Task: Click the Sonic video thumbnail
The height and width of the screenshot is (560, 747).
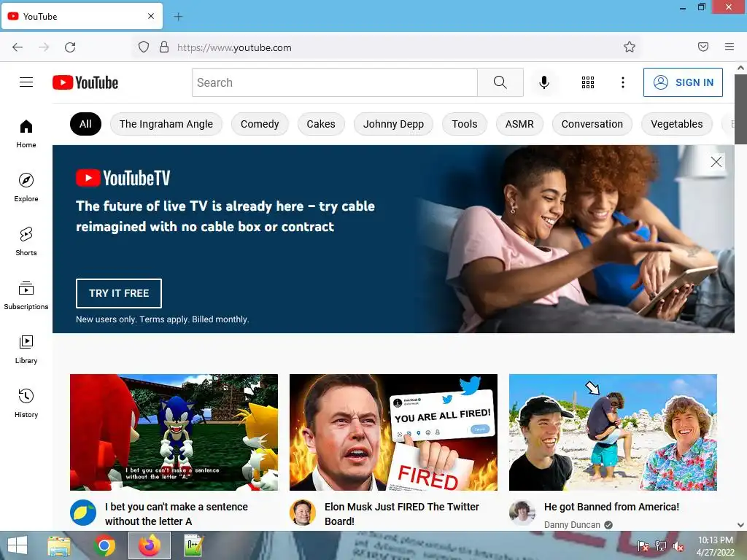Action: tap(174, 432)
